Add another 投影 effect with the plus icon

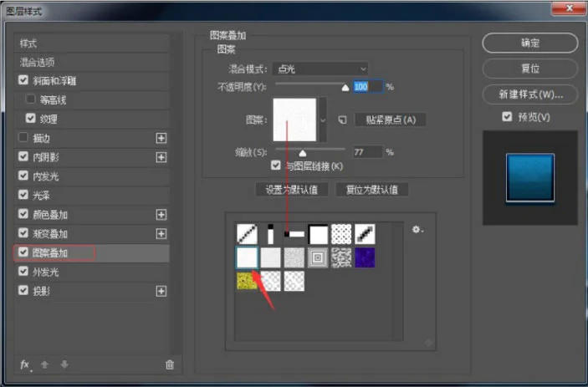(161, 291)
